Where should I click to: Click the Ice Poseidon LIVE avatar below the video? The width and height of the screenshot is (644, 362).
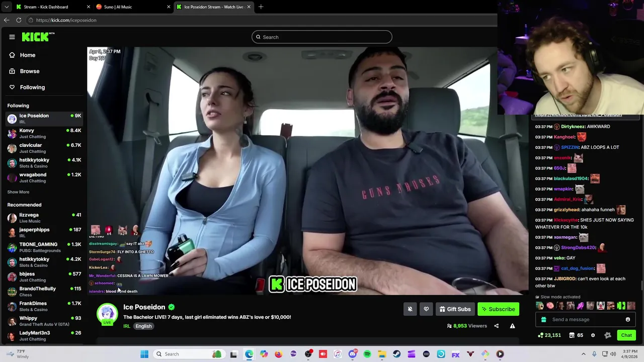(x=107, y=314)
